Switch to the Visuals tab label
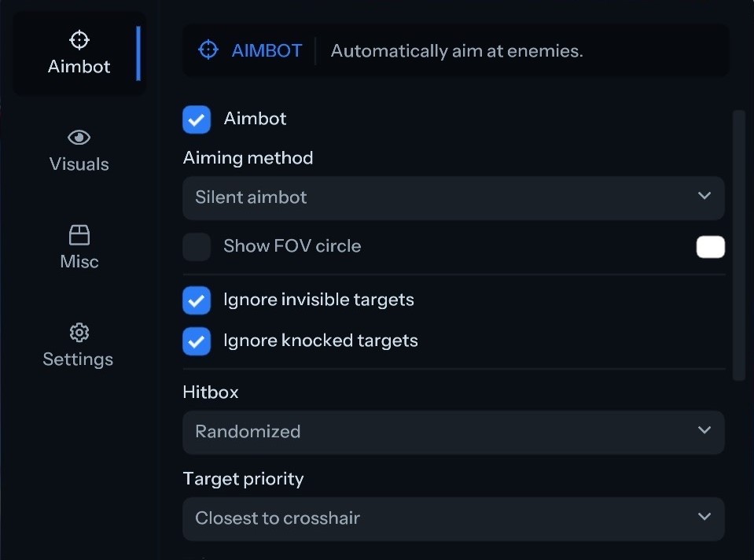754x560 pixels. 79,164
